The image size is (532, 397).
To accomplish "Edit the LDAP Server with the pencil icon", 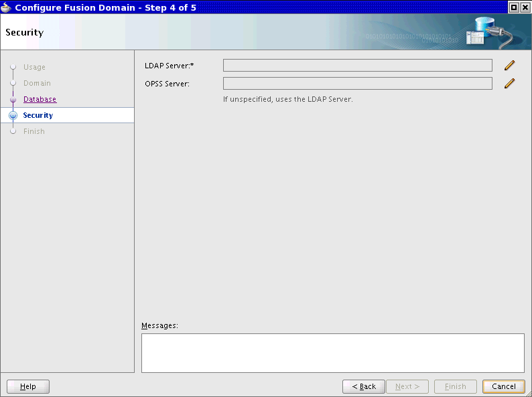I will 509,66.
